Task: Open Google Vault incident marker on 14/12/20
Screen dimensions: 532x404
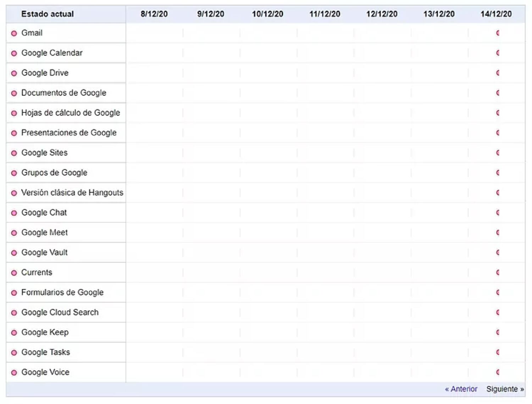Action: [x=498, y=252]
